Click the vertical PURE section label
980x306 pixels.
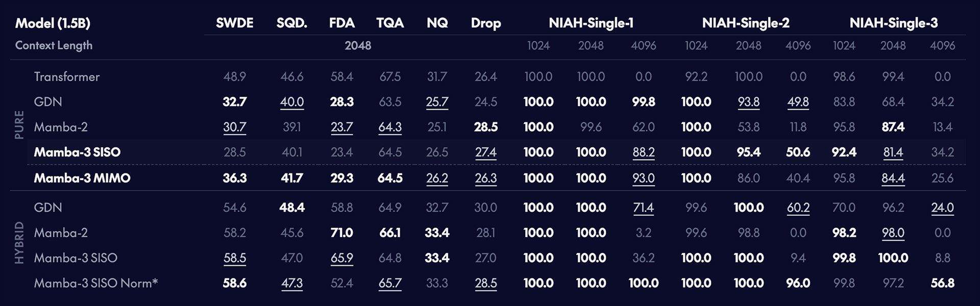pos(19,125)
